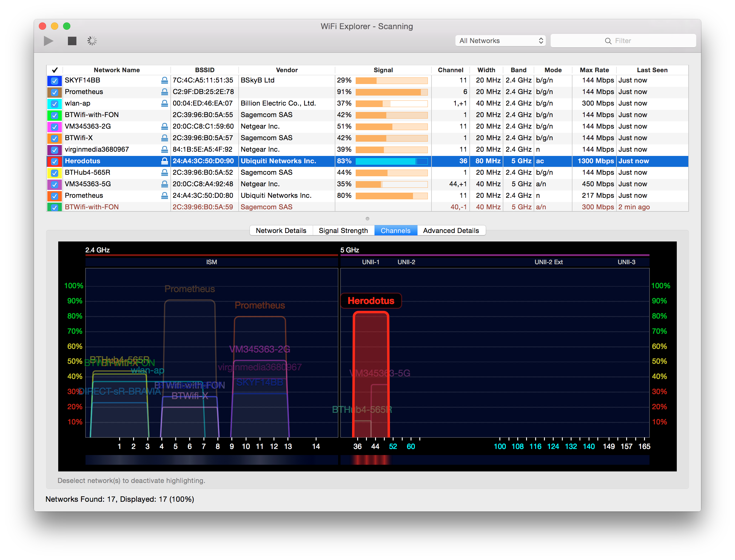Click the Herodotus 83% signal bar
Screen dimensions: 735x560
[391, 161]
